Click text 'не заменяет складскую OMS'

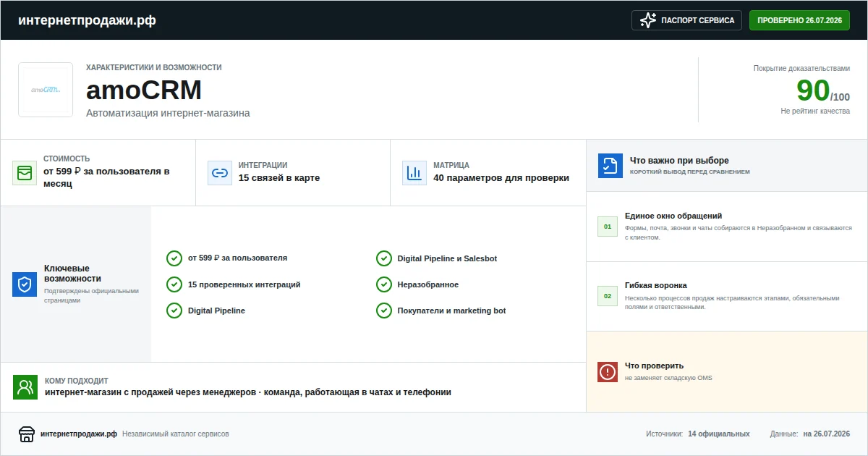point(668,378)
